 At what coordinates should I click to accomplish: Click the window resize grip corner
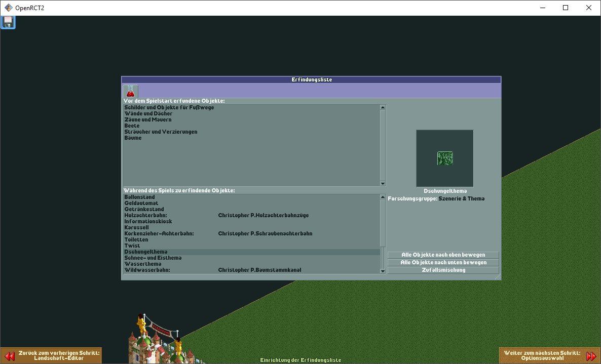coord(498,277)
